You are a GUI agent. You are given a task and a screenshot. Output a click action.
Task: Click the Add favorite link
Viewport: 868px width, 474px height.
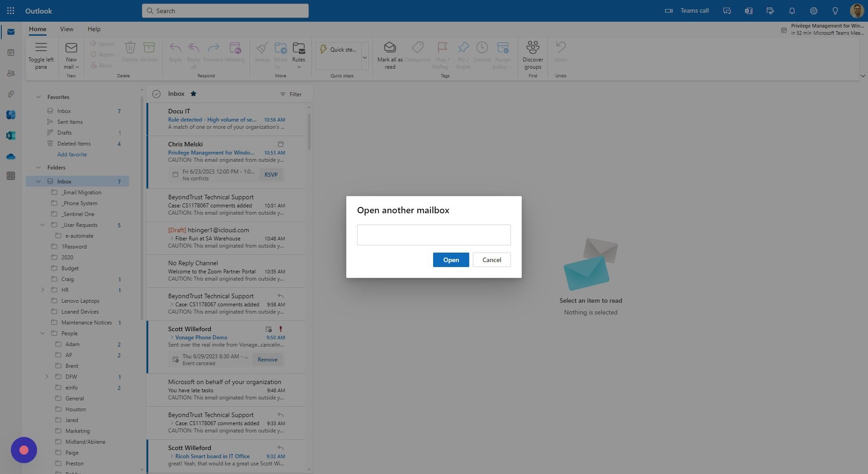(72, 154)
